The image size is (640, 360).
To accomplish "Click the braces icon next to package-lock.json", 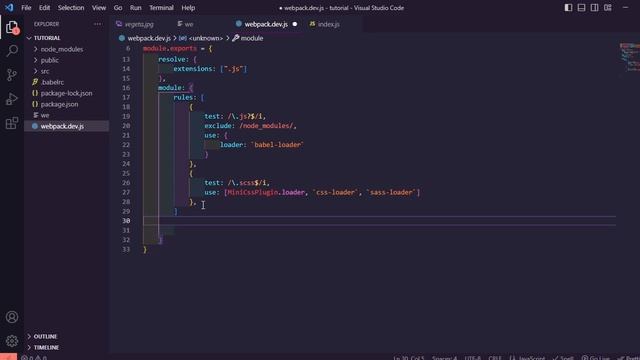I will [35, 93].
